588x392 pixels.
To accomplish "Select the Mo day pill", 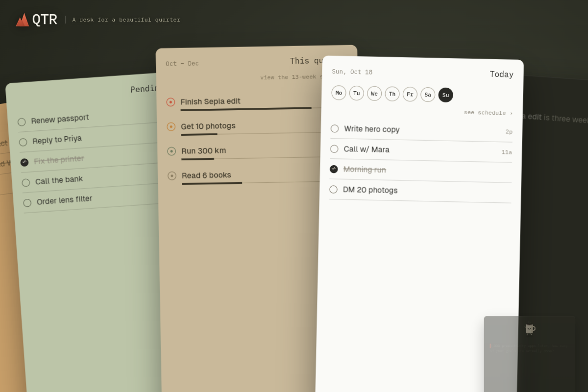I will pyautogui.click(x=339, y=93).
